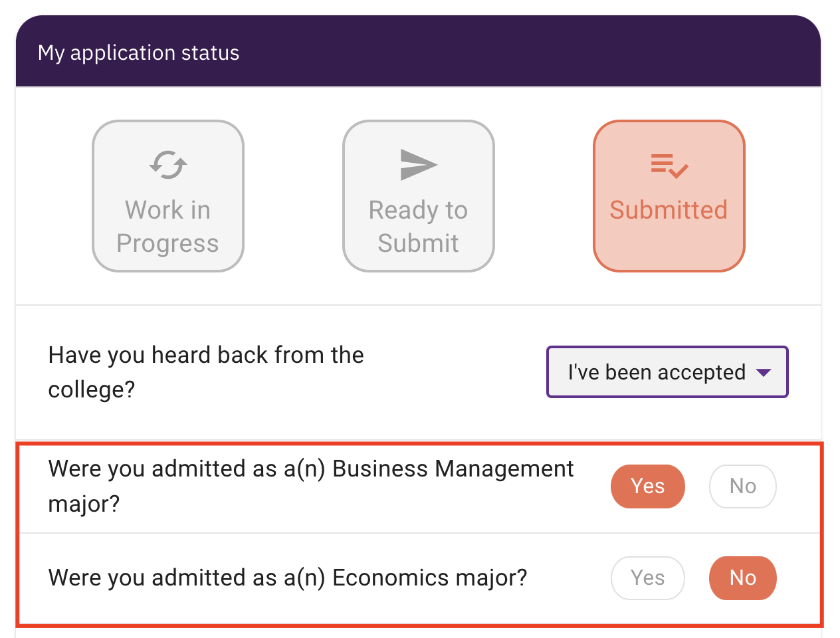Click the circular sync arrows icon
The height and width of the screenshot is (638, 840).
pos(168,165)
